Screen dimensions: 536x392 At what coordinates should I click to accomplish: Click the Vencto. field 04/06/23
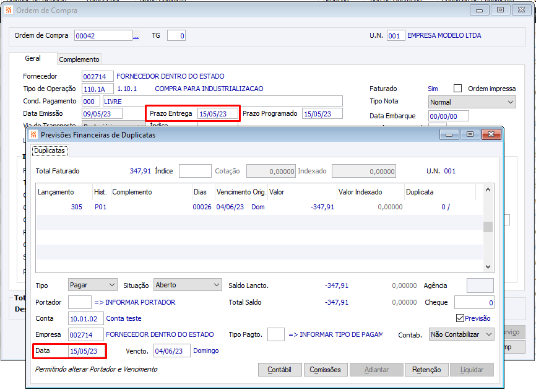[172, 351]
